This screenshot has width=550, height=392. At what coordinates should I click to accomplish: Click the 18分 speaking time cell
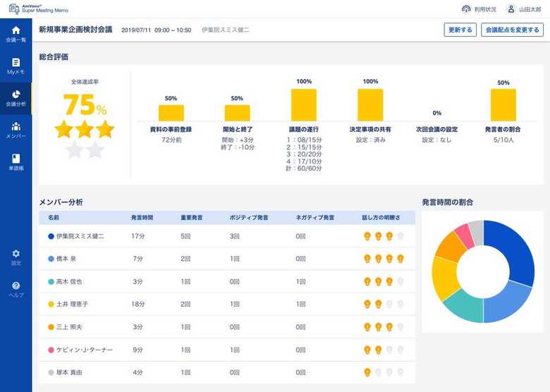tap(137, 305)
